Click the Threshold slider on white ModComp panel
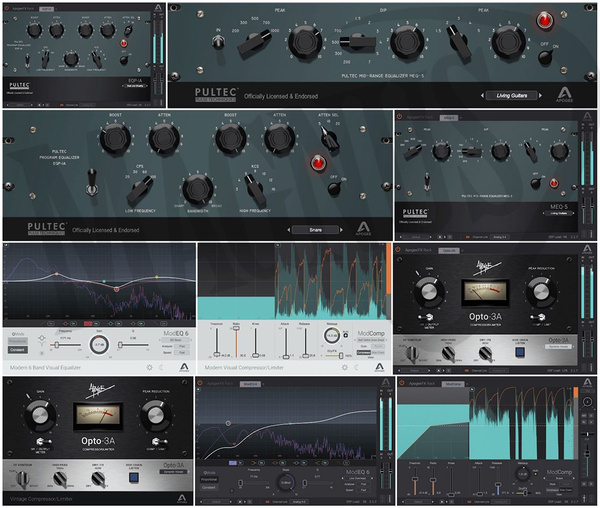The height and width of the screenshot is (508, 600). [217, 343]
